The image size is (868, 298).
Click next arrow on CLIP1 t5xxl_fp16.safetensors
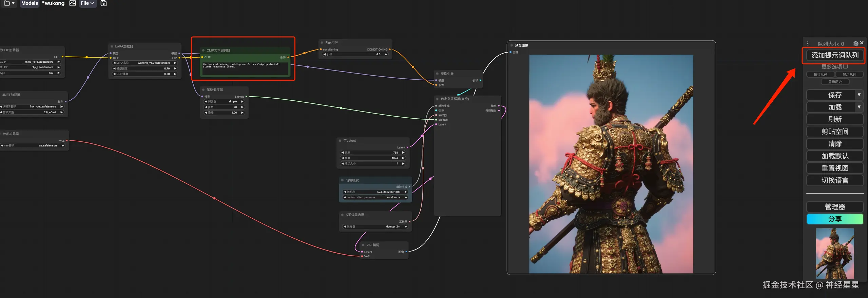[59, 62]
